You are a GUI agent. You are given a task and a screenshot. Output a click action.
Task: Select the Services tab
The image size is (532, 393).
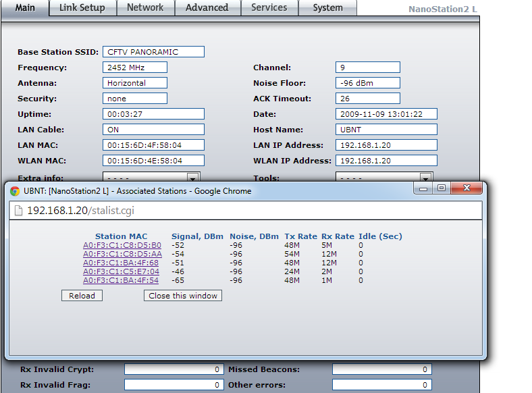[269, 8]
